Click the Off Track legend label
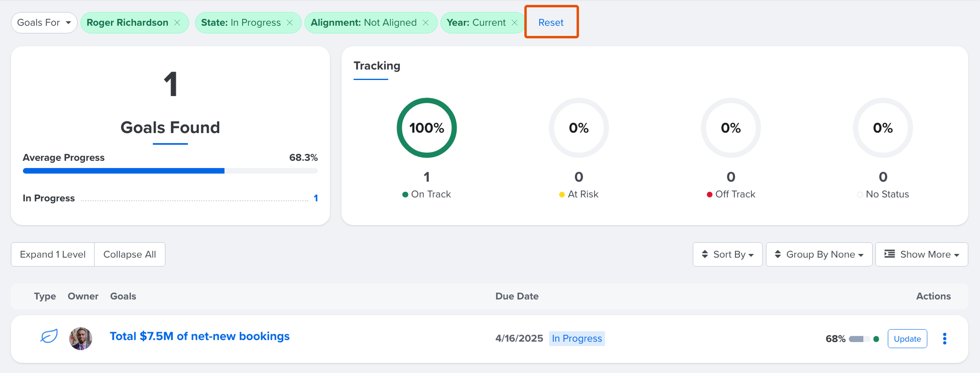 pos(735,194)
